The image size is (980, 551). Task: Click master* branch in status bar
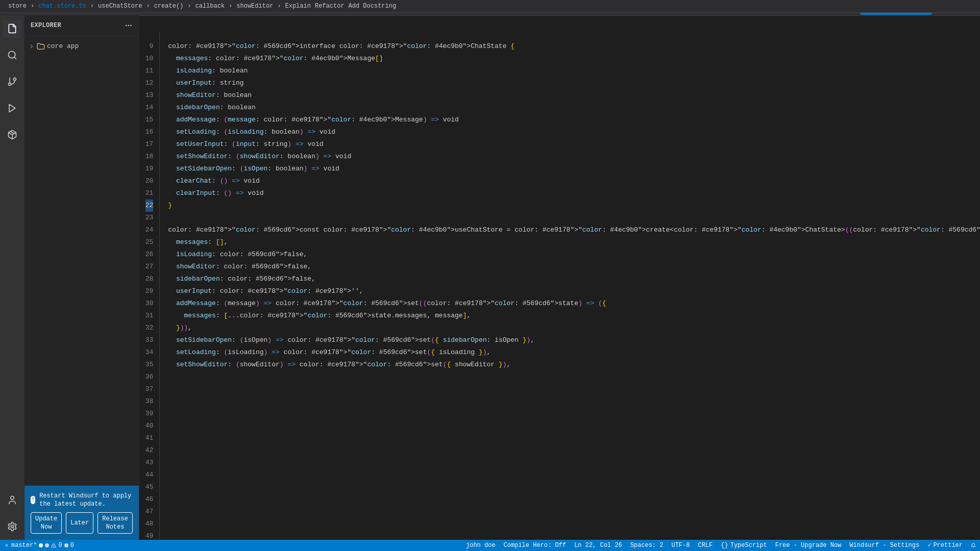pyautogui.click(x=24, y=545)
